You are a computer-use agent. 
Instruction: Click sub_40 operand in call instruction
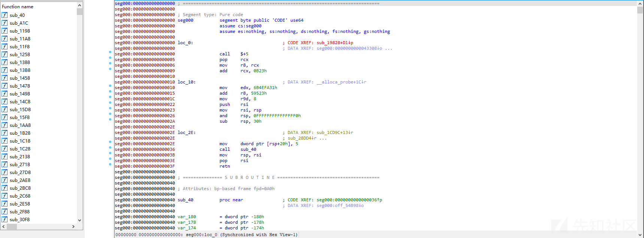click(x=248, y=149)
